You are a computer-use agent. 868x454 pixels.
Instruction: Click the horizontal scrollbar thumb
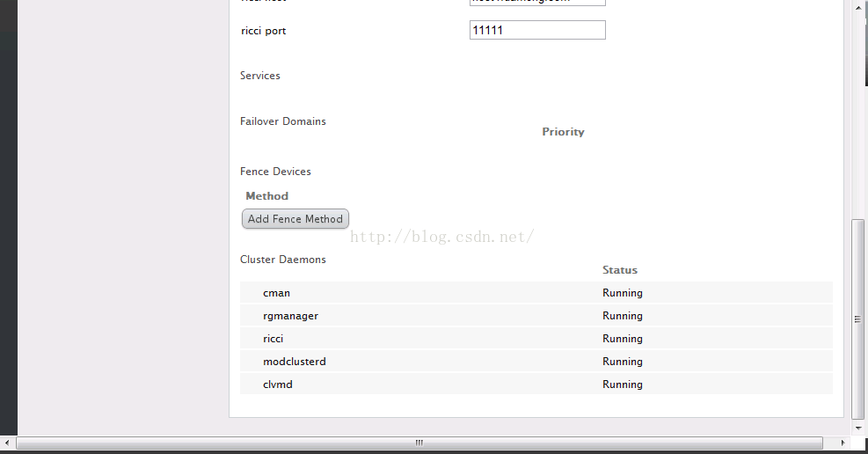click(419, 443)
